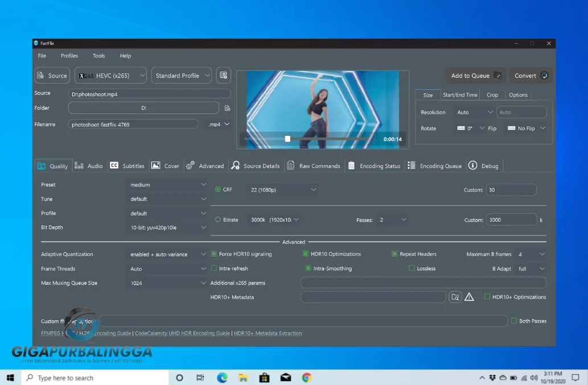The width and height of the screenshot is (588, 385).
Task: Click the HDR10+ Metadata file browse icon
Action: [x=455, y=297]
